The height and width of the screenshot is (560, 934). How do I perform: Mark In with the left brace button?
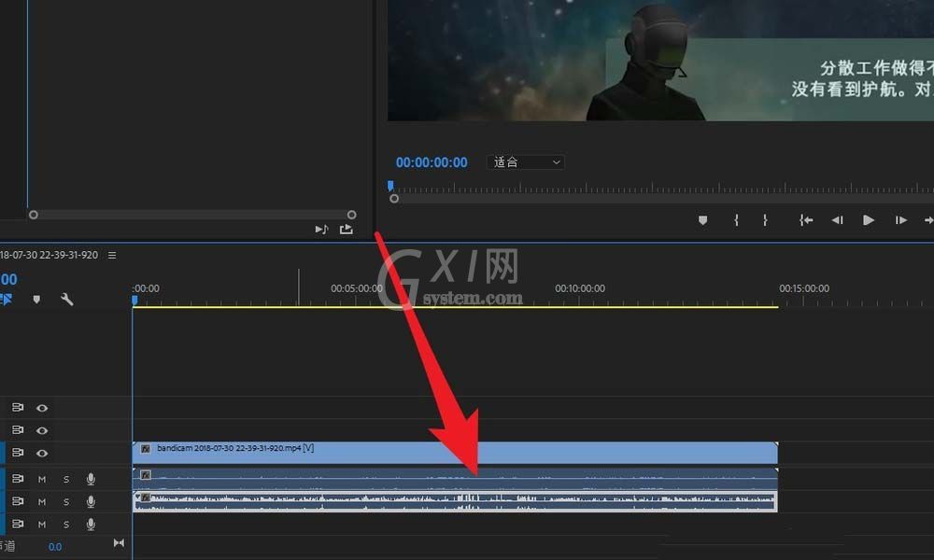(736, 220)
